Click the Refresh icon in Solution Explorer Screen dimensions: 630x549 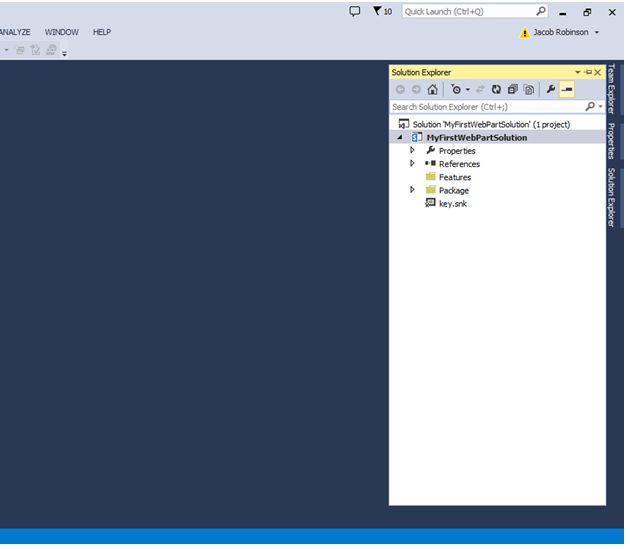tap(496, 89)
